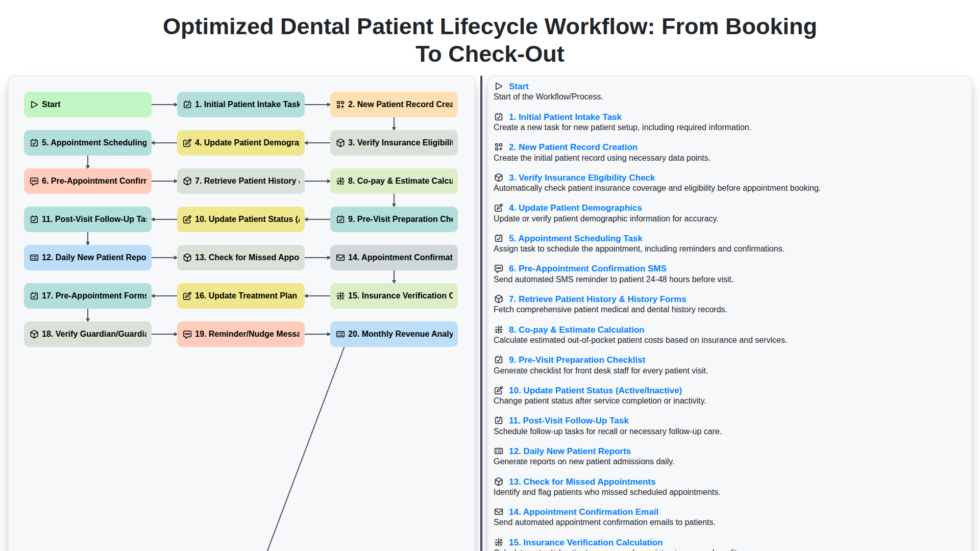
Task: Select the Verify Guardian node in the diagram
Action: pyautogui.click(x=87, y=334)
